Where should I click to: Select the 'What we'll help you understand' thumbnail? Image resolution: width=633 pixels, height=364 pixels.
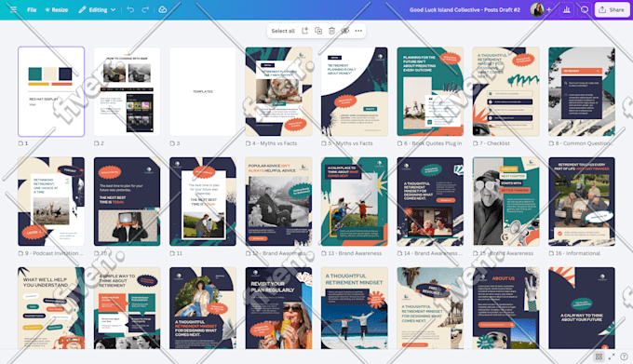(x=51, y=308)
